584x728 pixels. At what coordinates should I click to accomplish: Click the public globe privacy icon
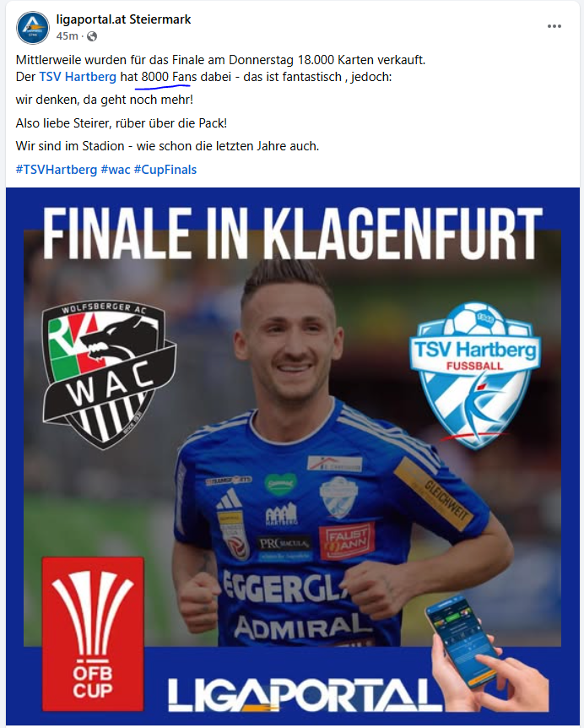[92, 36]
